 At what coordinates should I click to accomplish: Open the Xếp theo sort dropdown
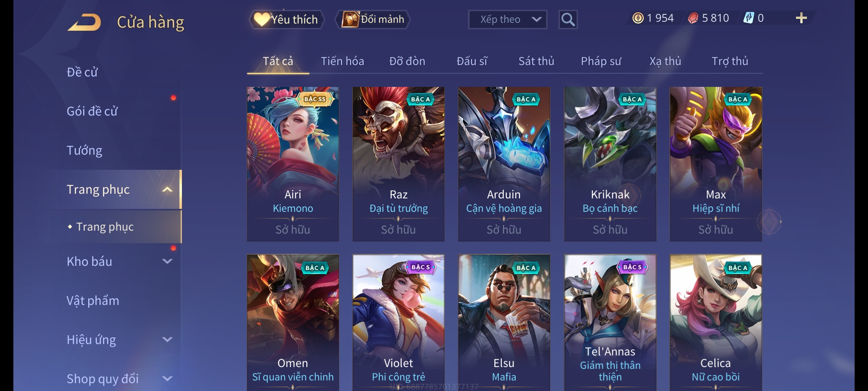[x=507, y=20]
